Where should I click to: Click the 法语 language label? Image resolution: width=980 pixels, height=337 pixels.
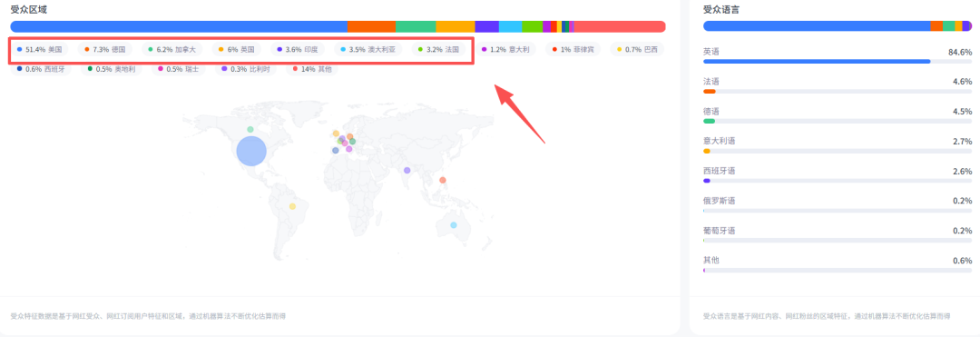point(711,81)
